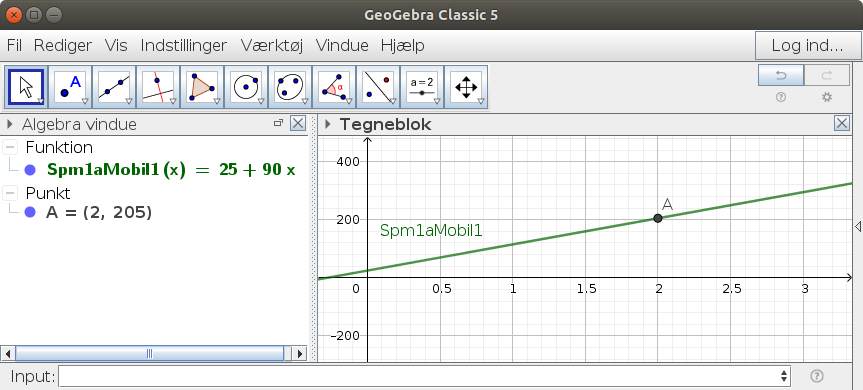Select point A on the graph

click(x=658, y=218)
